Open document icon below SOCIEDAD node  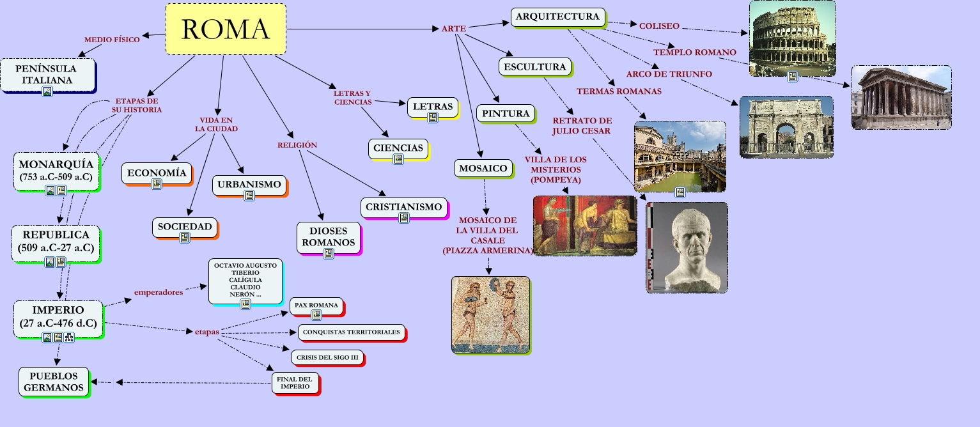185,238
